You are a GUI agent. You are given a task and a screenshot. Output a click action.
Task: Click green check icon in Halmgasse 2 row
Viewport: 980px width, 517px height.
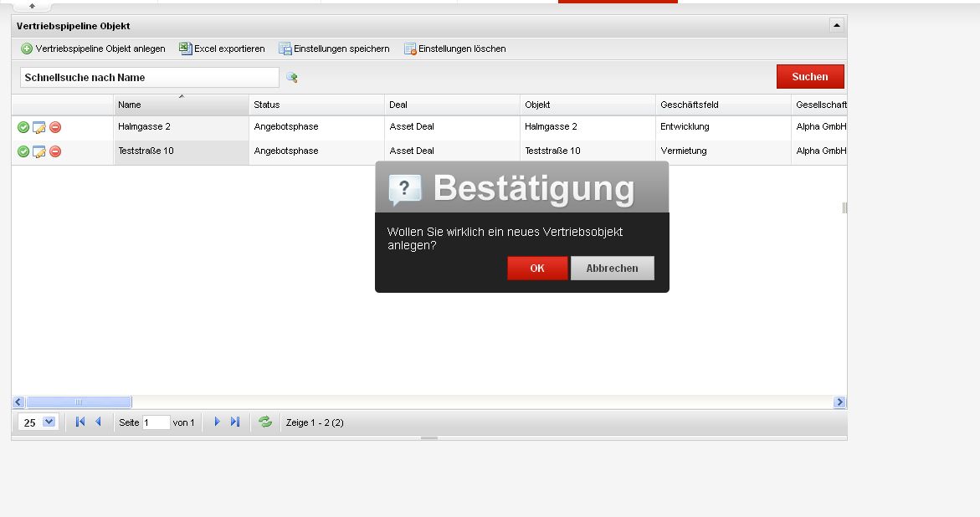coord(23,127)
